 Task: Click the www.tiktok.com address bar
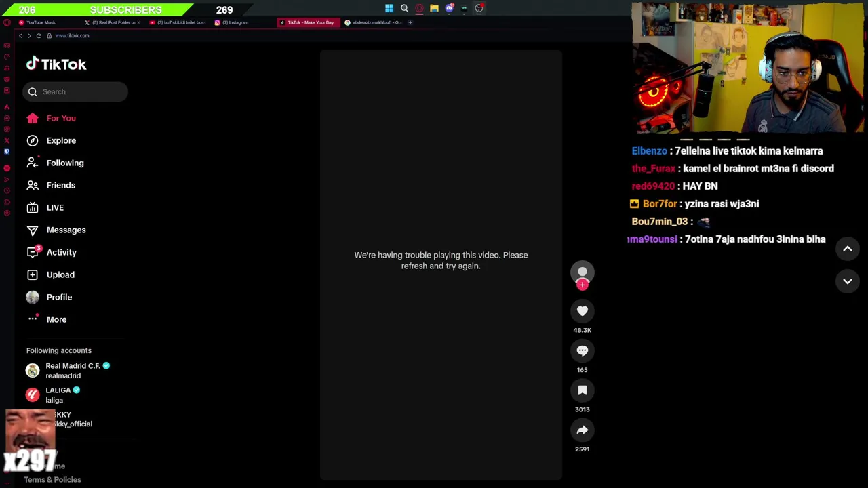point(71,35)
